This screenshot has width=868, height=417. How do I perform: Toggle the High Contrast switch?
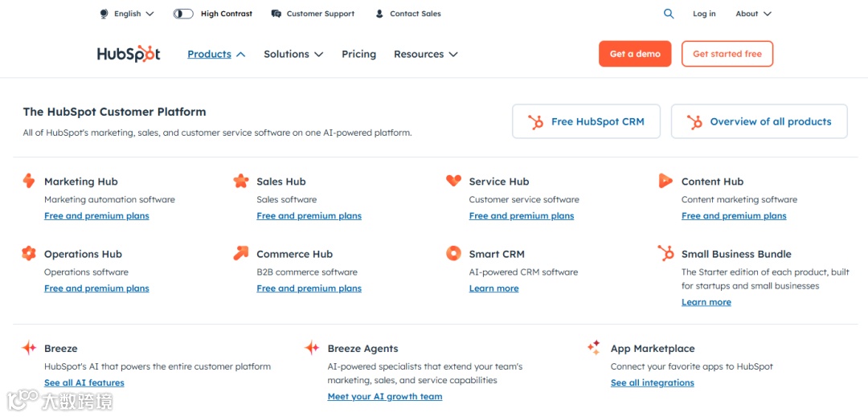click(x=183, y=14)
